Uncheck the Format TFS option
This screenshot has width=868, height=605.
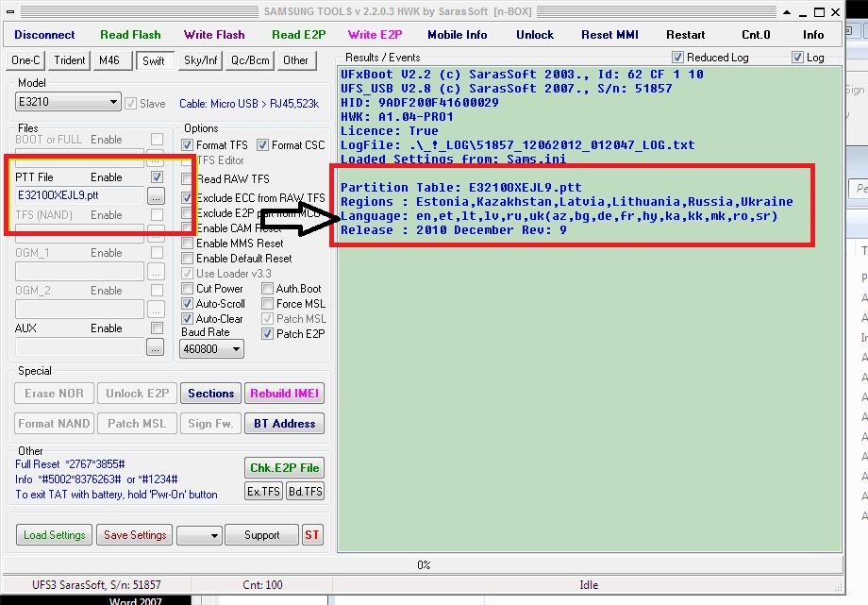(x=187, y=145)
